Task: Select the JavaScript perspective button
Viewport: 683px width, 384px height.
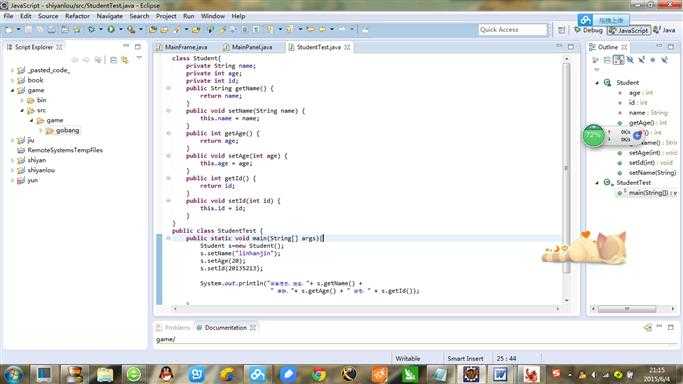Action: tap(628, 30)
